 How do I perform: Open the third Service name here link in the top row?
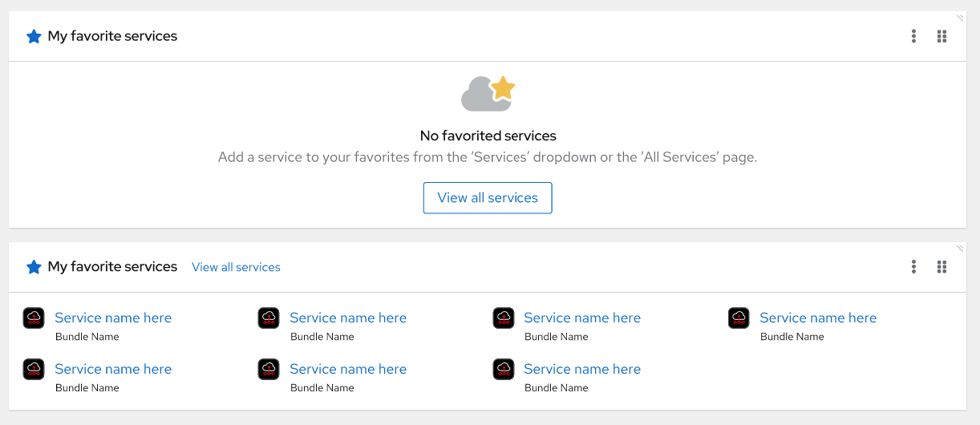click(582, 318)
